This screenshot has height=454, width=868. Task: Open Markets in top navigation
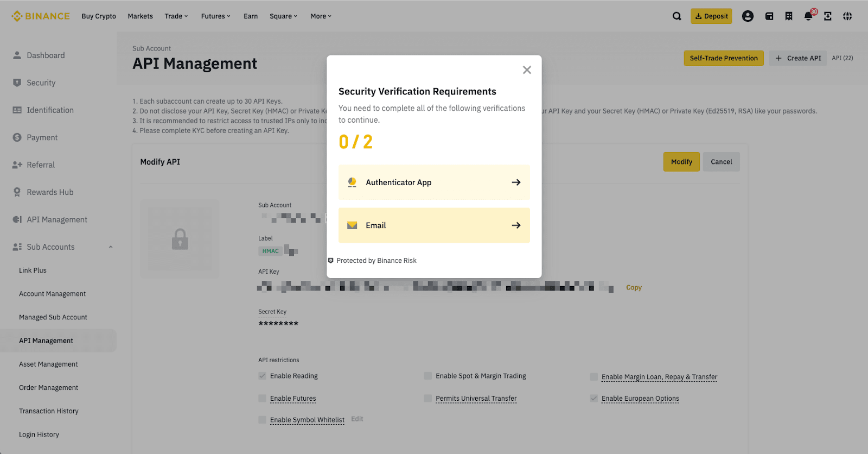140,16
